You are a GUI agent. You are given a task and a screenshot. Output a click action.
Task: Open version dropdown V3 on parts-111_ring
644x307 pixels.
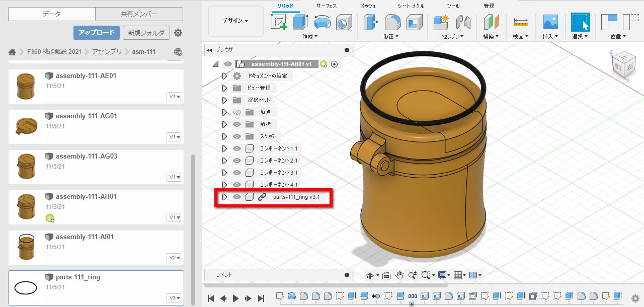[175, 298]
